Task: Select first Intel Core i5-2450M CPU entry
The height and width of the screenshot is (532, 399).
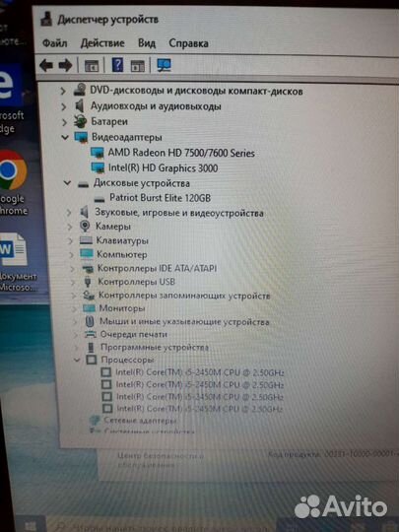Action: point(199,372)
